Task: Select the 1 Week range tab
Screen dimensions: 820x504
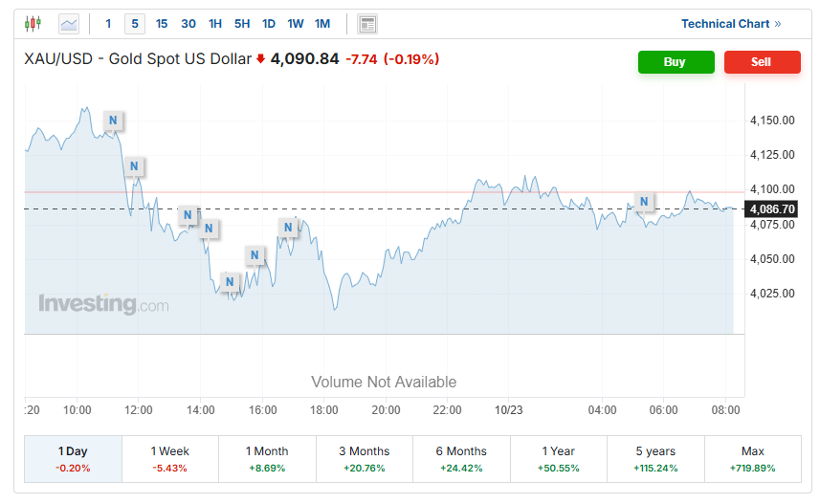Action: coord(169,458)
